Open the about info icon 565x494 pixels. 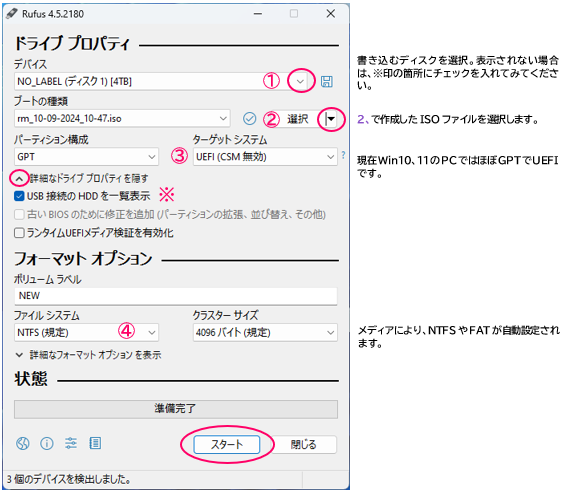pyautogui.click(x=47, y=443)
